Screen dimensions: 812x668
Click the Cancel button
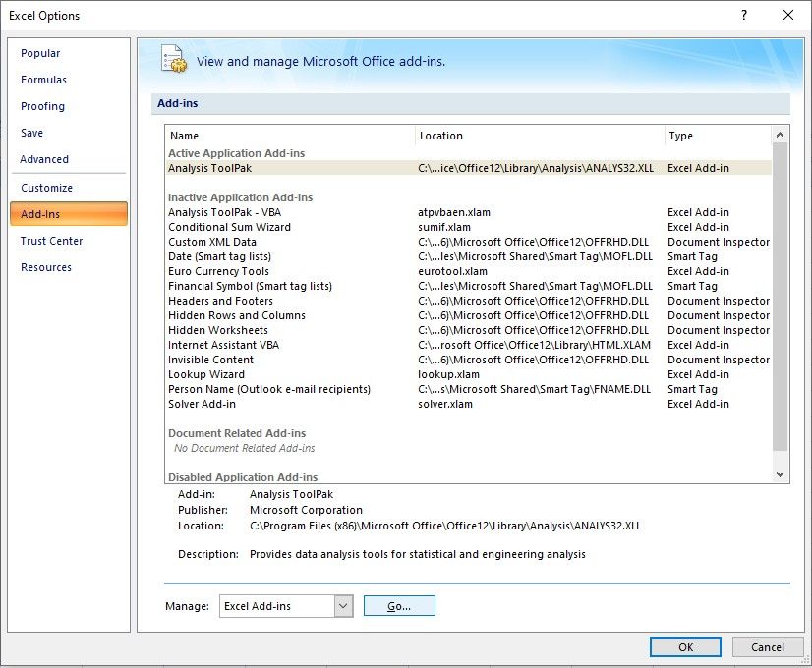(768, 646)
